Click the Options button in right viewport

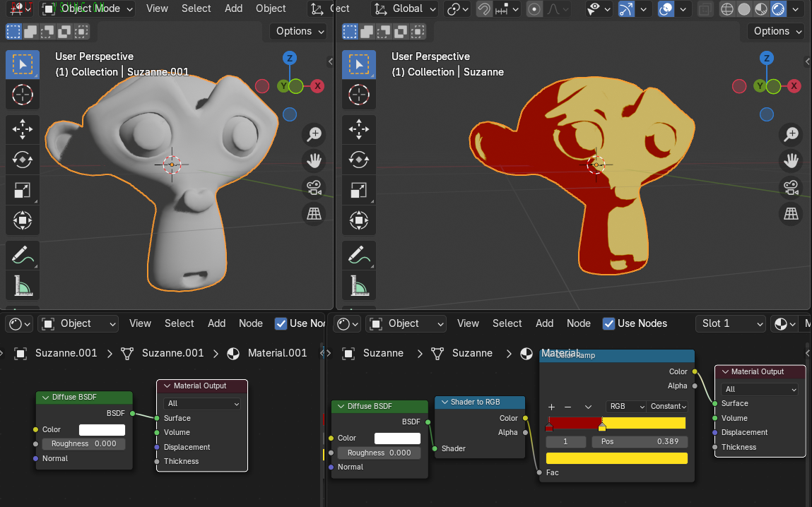coord(776,31)
